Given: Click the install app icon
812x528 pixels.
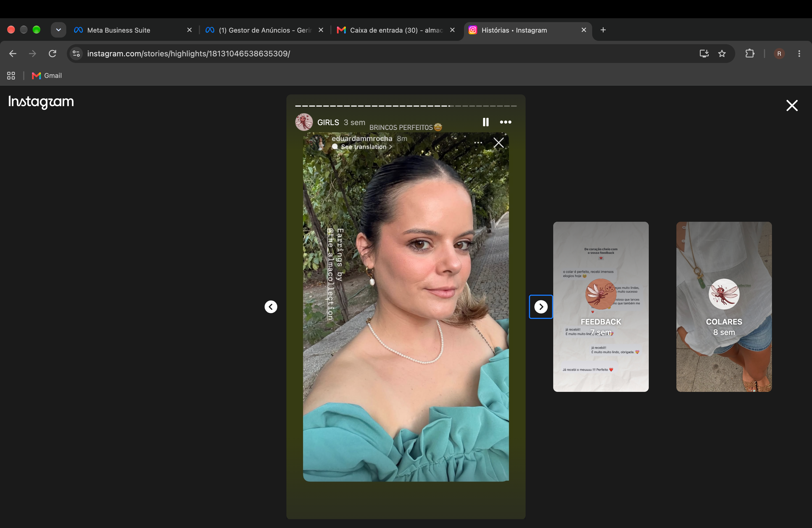Looking at the screenshot, I should (x=704, y=54).
